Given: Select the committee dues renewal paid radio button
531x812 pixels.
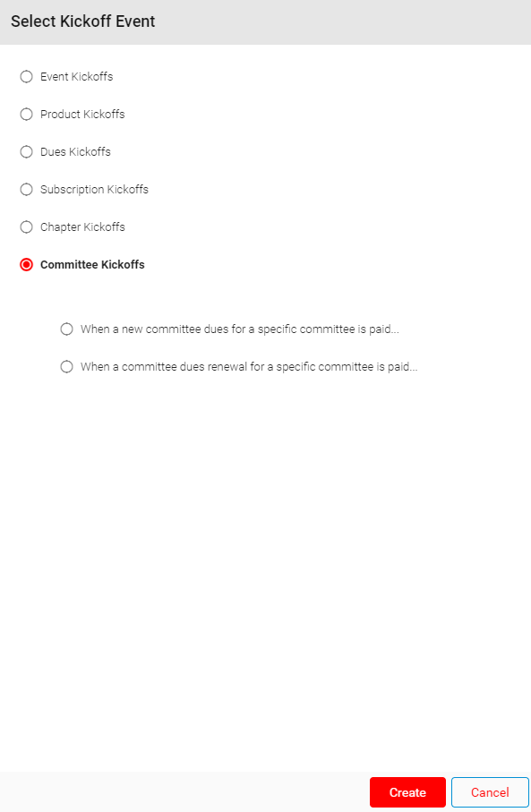Looking at the screenshot, I should tap(67, 367).
